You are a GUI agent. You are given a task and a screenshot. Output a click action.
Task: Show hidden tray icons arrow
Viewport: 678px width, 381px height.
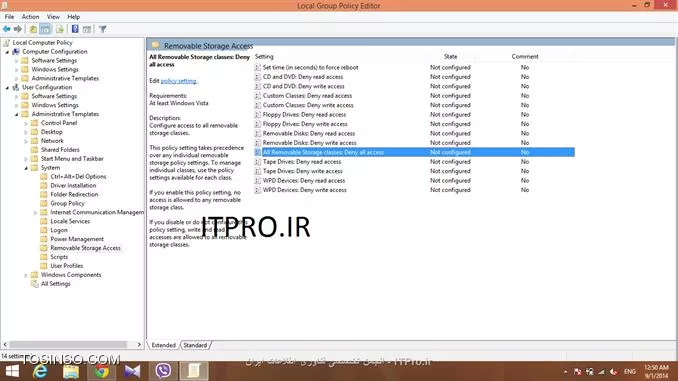coord(566,371)
